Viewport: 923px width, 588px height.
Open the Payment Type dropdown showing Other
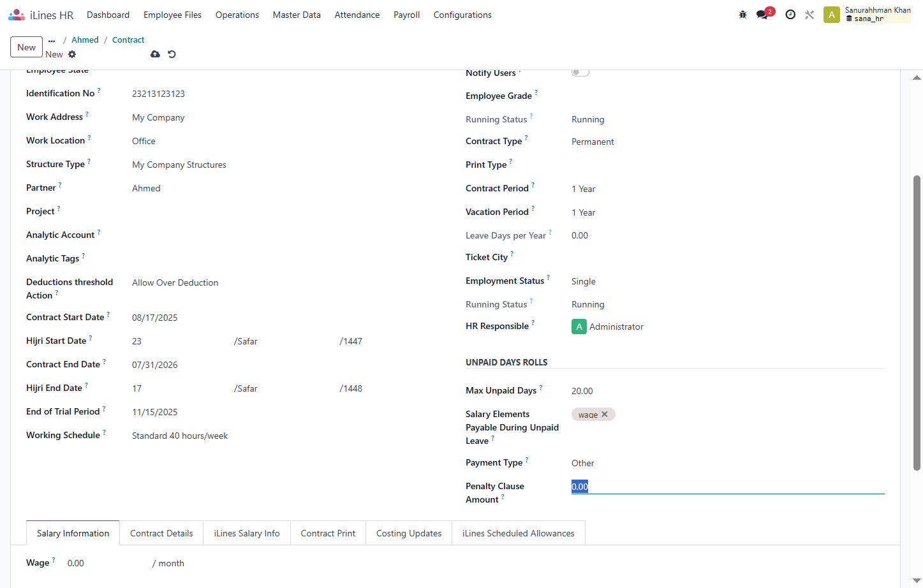[x=728, y=463]
